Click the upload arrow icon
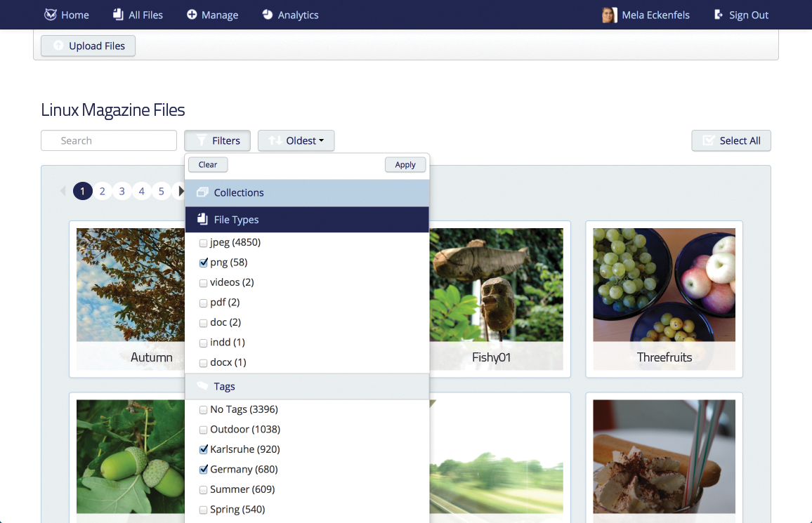812x523 pixels. pos(58,46)
